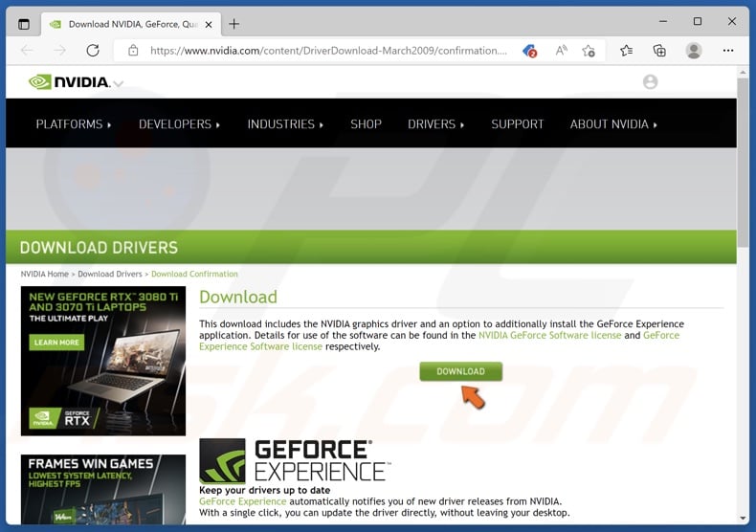Image resolution: width=756 pixels, height=532 pixels.
Task: Expand the DRIVERS menu
Action: click(x=435, y=124)
